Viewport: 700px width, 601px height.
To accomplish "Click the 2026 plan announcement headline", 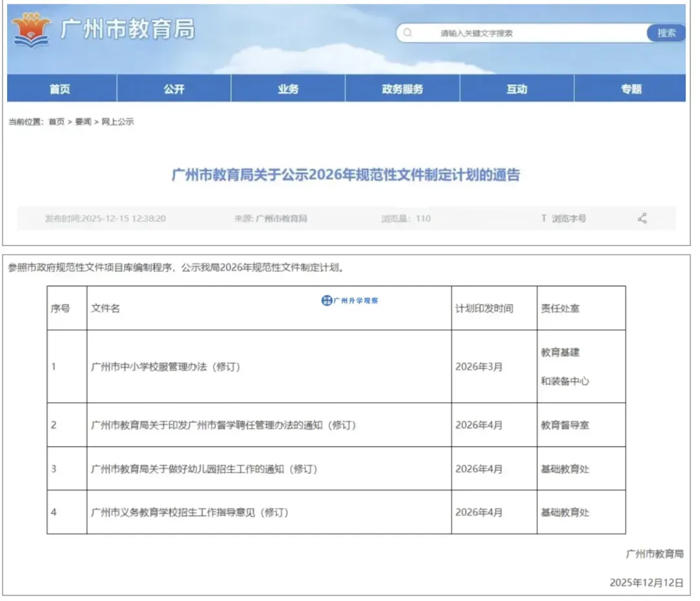I will pyautogui.click(x=345, y=174).
